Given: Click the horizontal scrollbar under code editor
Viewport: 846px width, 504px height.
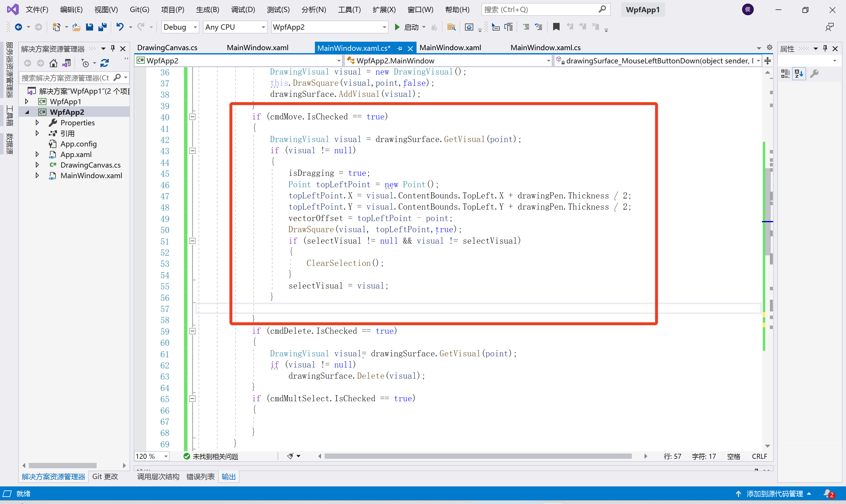Looking at the screenshot, I should coord(477,456).
